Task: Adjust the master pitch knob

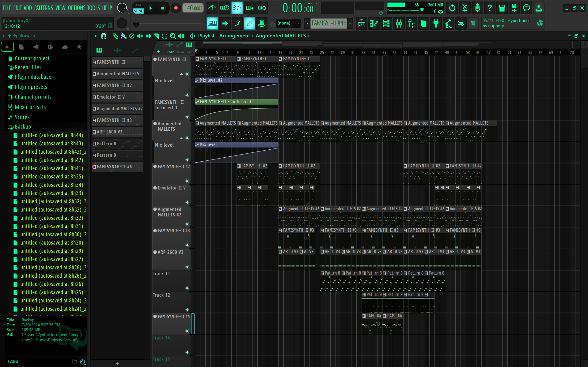Action: click(122, 23)
